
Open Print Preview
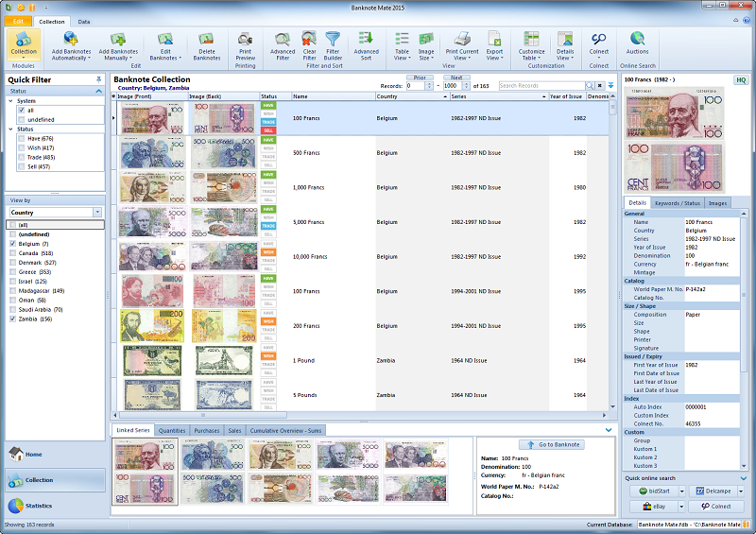[245, 45]
